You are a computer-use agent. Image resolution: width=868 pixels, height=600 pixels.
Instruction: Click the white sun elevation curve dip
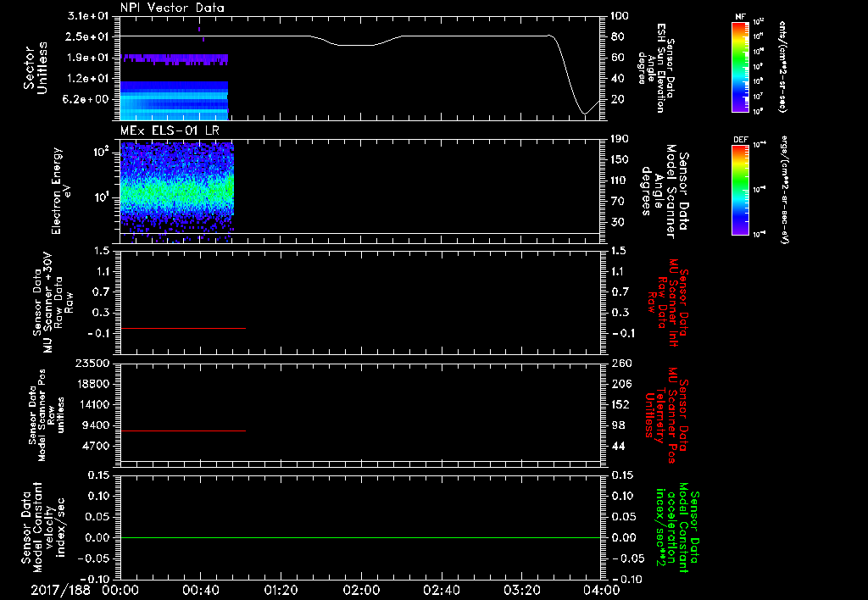point(585,113)
